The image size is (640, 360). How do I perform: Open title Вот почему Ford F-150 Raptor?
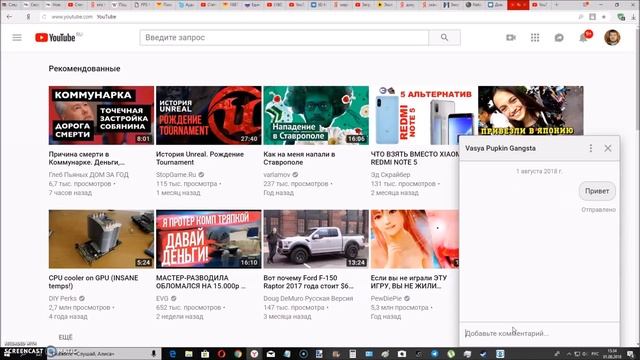pyautogui.click(x=309, y=282)
